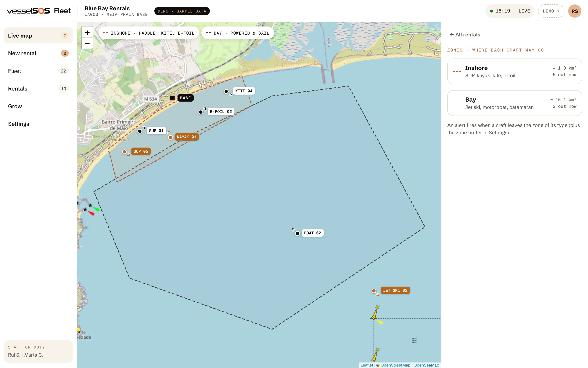Click the BASE square marker
The width and height of the screenshot is (588, 368).
tap(172, 98)
